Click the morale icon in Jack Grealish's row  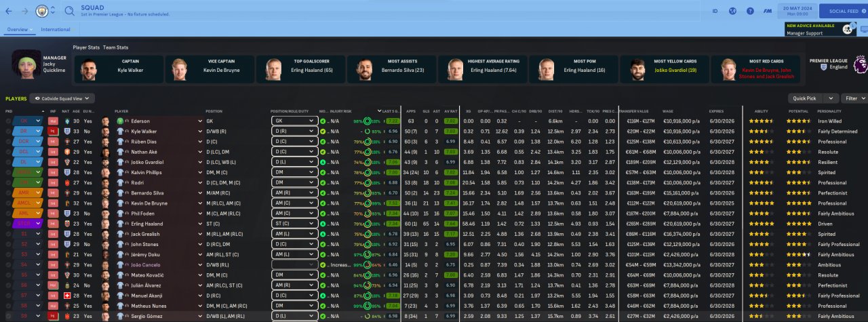323,234
